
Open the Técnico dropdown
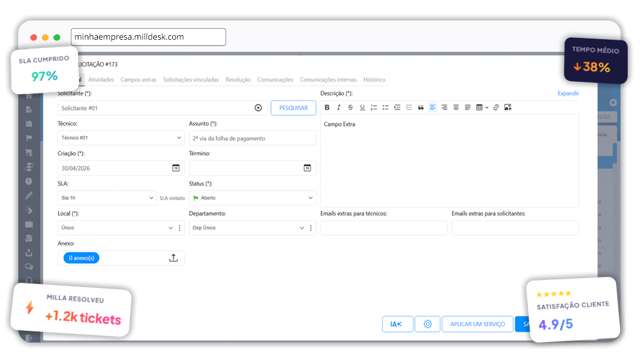click(x=121, y=138)
